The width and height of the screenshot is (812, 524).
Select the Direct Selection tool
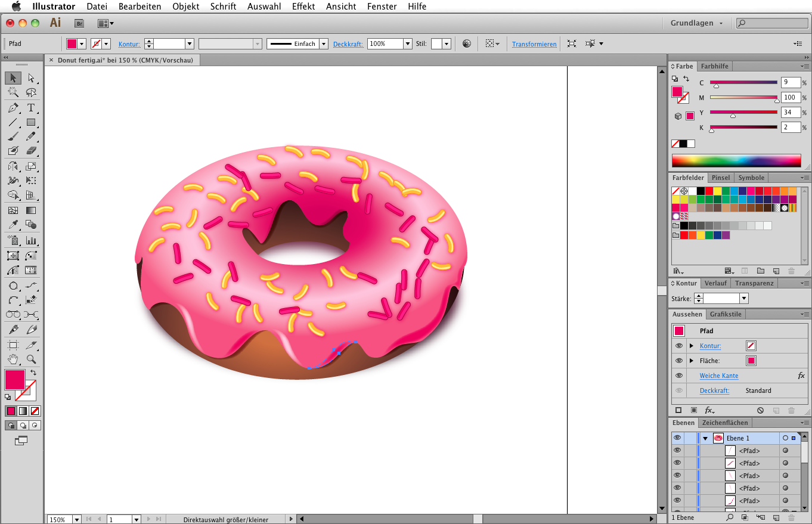click(x=31, y=78)
